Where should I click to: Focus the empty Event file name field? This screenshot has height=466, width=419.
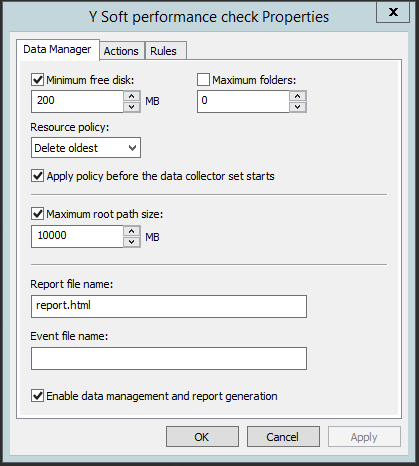(x=169, y=358)
